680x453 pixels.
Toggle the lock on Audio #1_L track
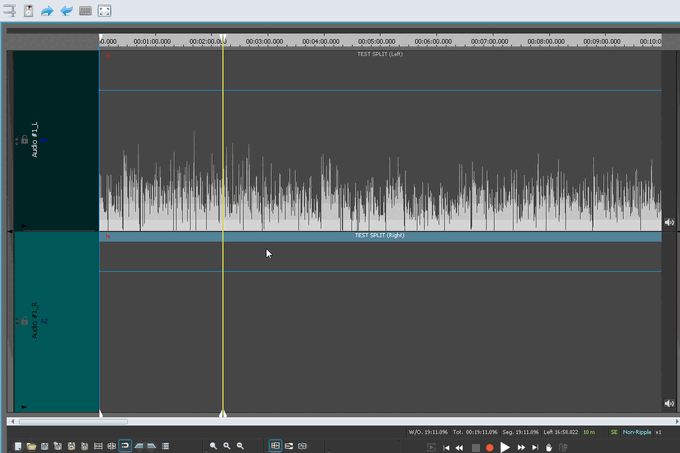pos(24,140)
